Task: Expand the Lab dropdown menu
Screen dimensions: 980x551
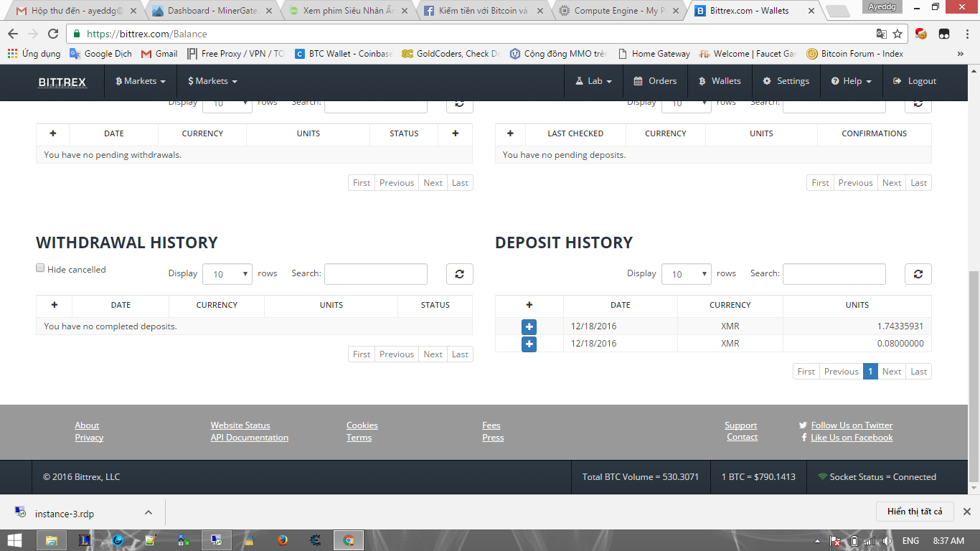Action: (594, 81)
